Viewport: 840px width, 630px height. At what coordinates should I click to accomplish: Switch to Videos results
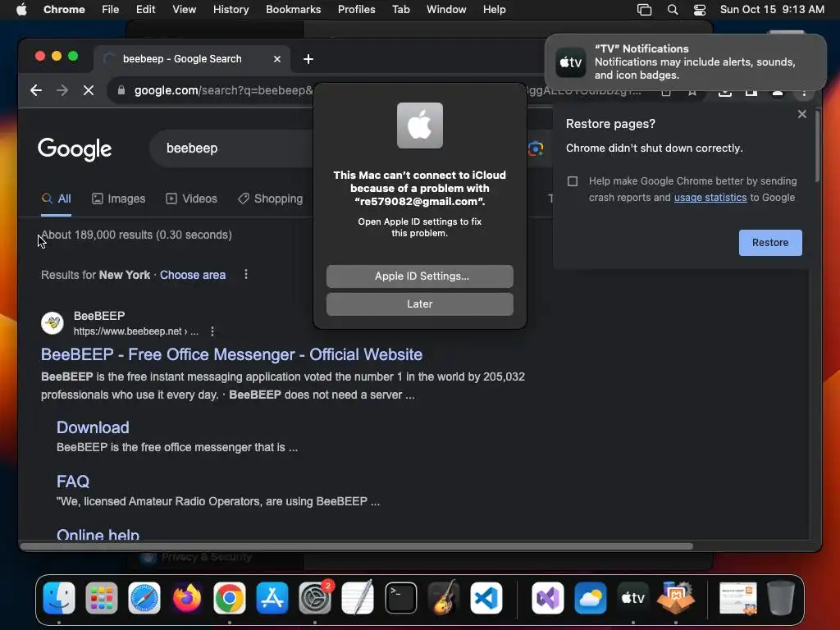191,199
